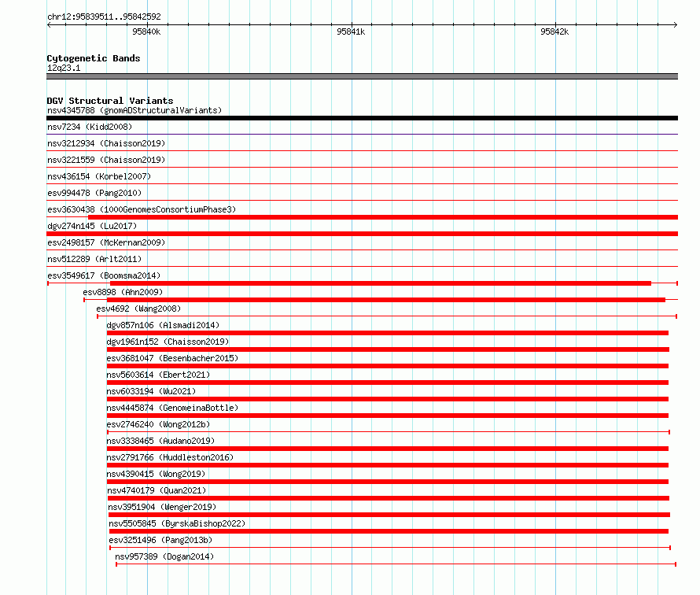Open variant esv8898 (Ahn2009)
The height and width of the screenshot is (595, 700).
(x=123, y=292)
